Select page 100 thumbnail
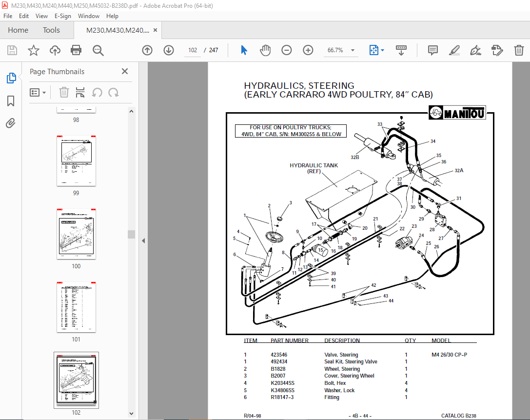Viewport: 530px width, 420px height. point(76,234)
